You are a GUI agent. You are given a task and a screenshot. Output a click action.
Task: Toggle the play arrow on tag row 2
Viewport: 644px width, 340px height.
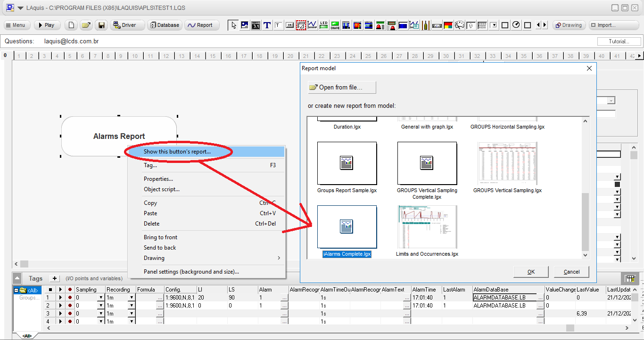(60, 305)
